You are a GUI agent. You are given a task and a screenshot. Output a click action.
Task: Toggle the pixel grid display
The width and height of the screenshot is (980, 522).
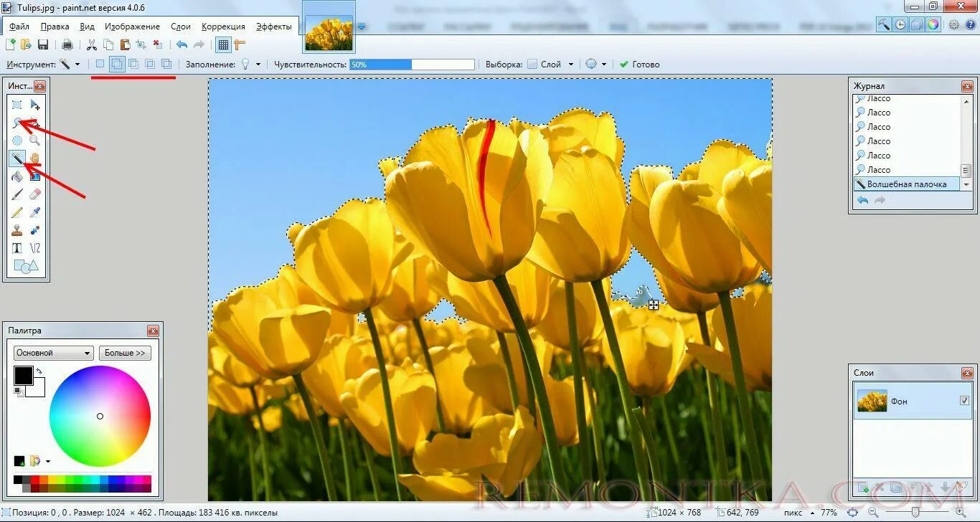223,44
